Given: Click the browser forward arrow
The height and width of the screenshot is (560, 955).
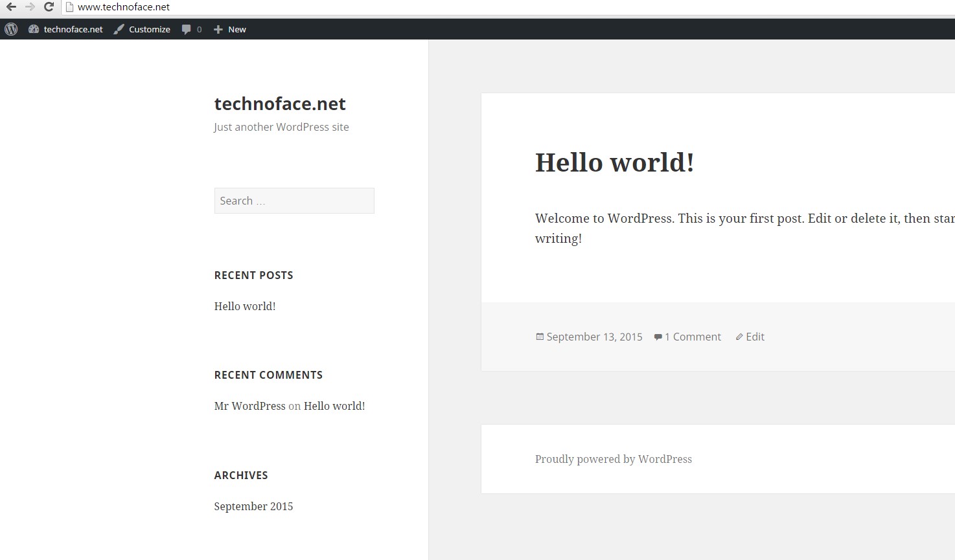Looking at the screenshot, I should pos(30,7).
